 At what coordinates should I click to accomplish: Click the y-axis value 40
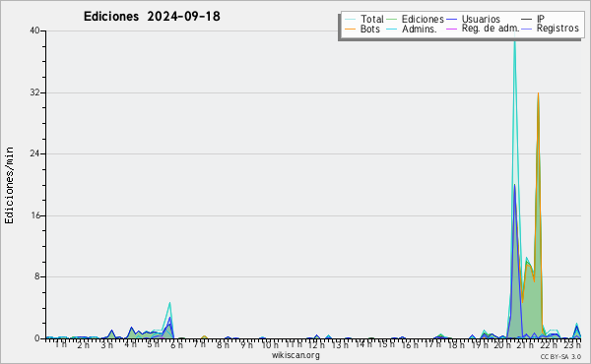[x=35, y=30]
